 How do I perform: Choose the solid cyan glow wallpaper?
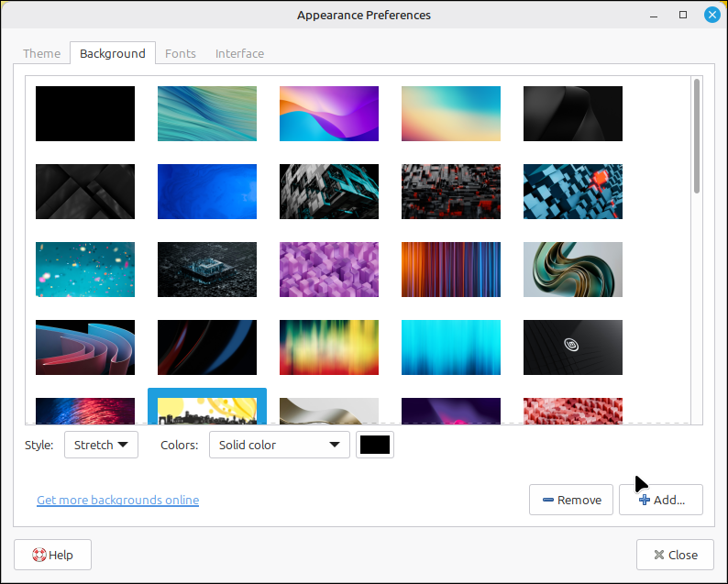click(x=451, y=347)
